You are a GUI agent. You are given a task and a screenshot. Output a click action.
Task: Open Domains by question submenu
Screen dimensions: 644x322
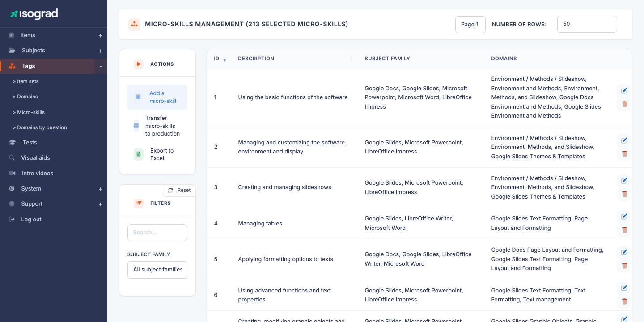[x=40, y=127]
